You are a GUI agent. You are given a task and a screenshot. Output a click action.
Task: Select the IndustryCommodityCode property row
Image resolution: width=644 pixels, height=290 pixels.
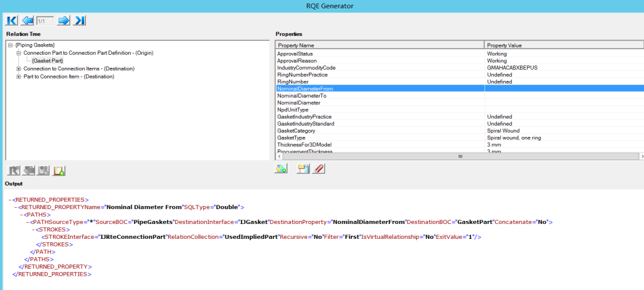click(x=459, y=68)
